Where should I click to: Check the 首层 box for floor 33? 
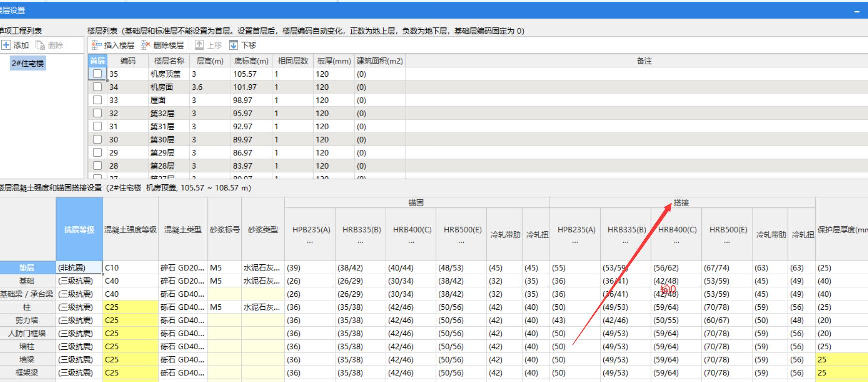pyautogui.click(x=97, y=100)
